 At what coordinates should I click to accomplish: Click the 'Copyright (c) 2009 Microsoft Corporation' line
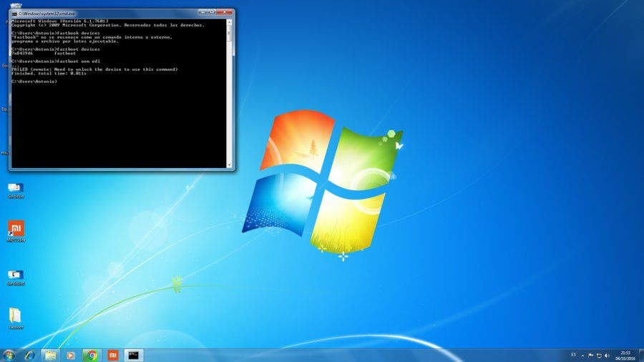tap(108, 25)
